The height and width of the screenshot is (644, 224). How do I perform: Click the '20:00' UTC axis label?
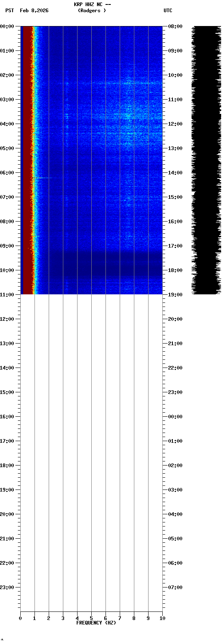point(175,319)
